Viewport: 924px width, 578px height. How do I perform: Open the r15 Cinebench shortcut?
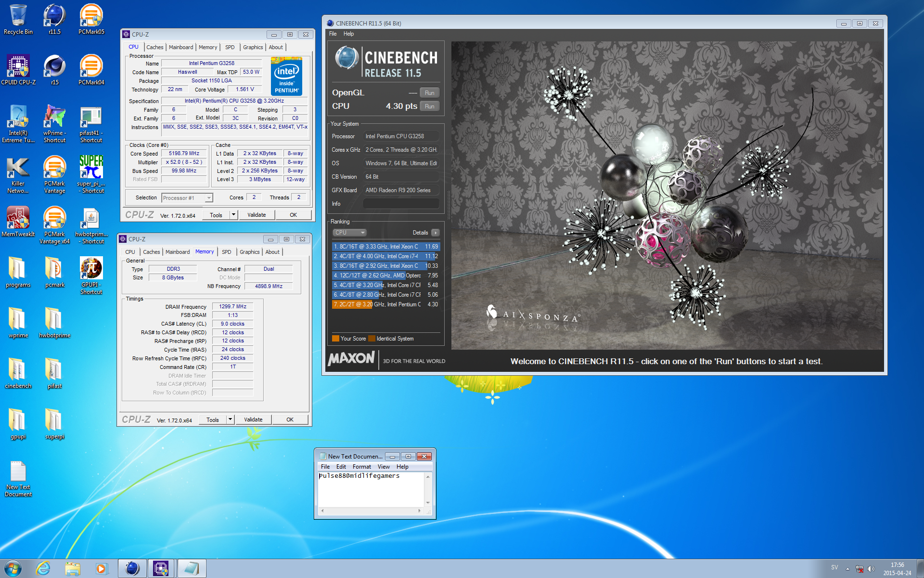[x=54, y=70]
